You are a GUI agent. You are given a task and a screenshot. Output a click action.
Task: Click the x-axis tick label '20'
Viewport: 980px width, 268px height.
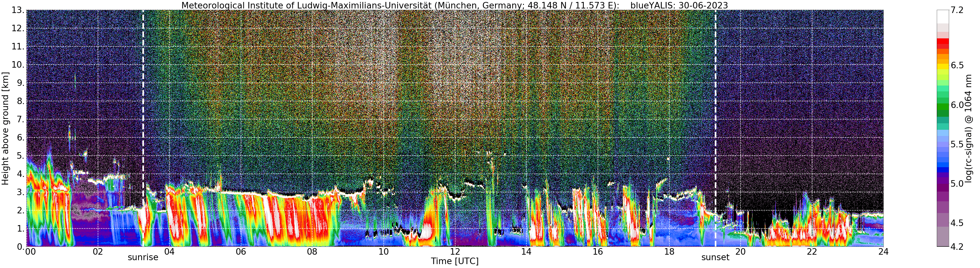click(740, 252)
